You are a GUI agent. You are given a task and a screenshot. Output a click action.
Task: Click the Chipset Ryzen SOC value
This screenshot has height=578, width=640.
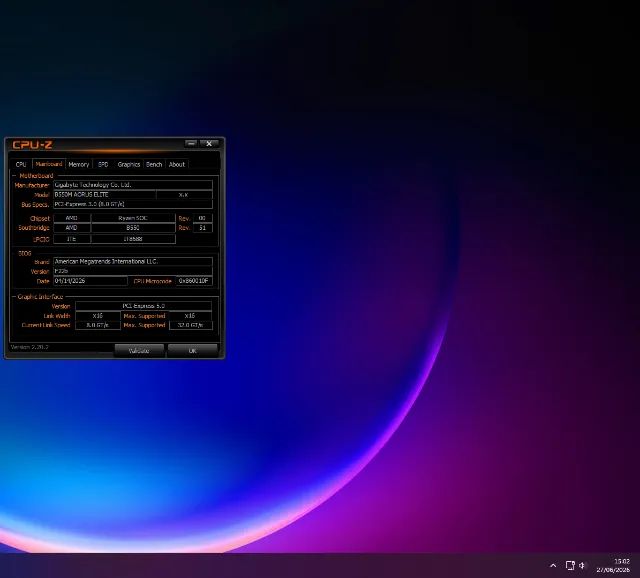click(x=133, y=218)
